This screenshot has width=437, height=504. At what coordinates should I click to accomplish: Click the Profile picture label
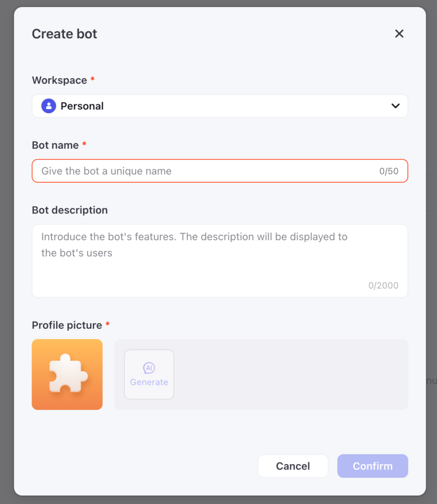point(67,325)
